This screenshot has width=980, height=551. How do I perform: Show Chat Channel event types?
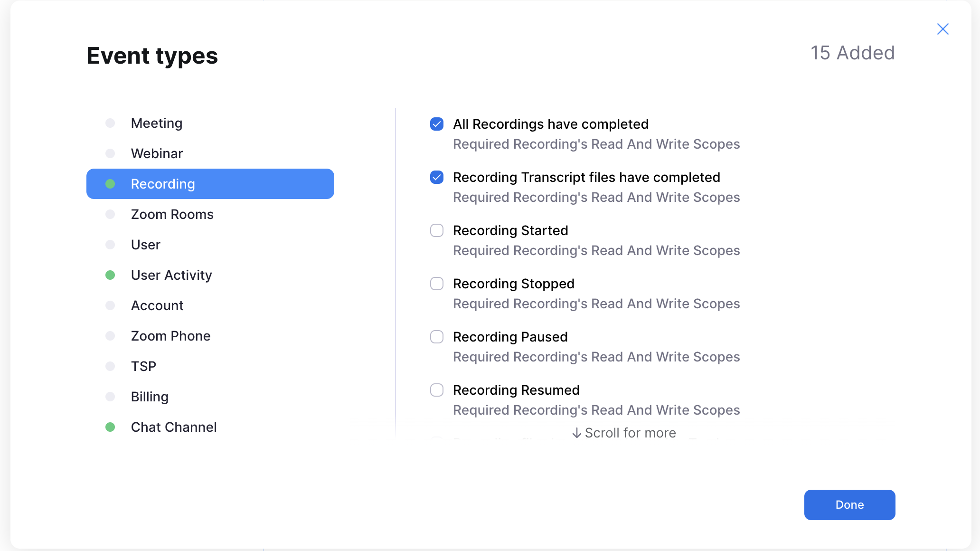click(173, 427)
